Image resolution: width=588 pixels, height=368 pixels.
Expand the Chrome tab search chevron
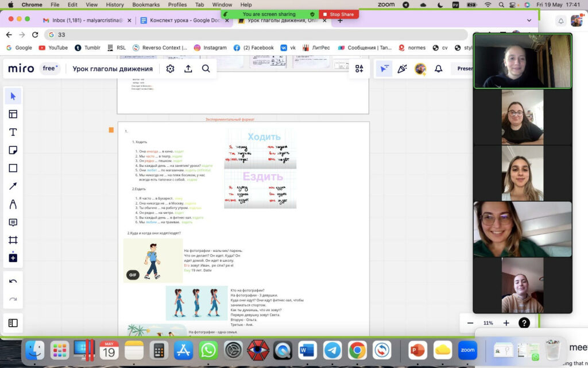click(x=529, y=20)
